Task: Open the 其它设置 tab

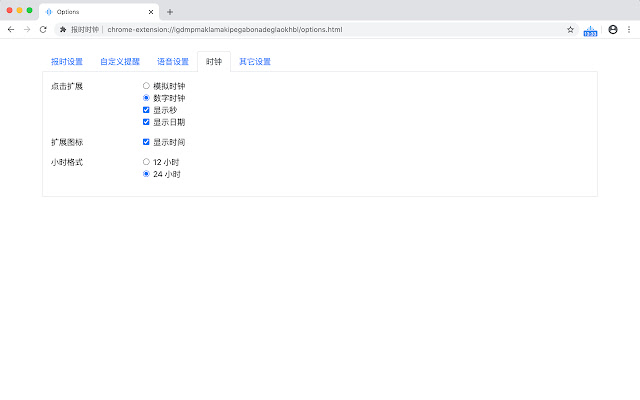Action: [255, 62]
